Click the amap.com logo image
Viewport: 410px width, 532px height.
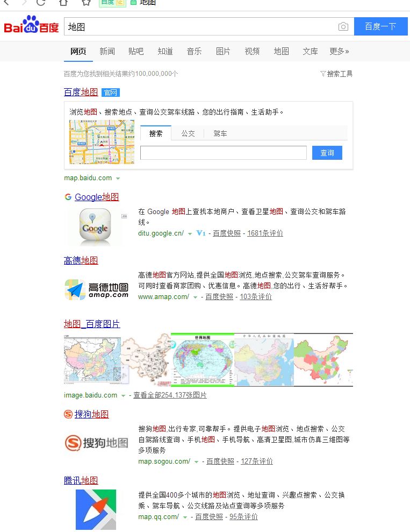click(97, 289)
